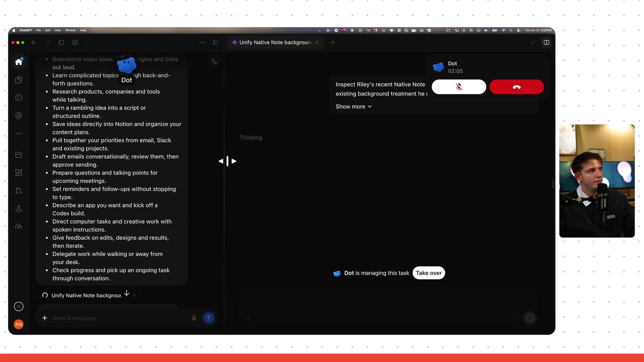644x362 pixels.
Task: Expand the message with Show more
Action: tap(353, 107)
